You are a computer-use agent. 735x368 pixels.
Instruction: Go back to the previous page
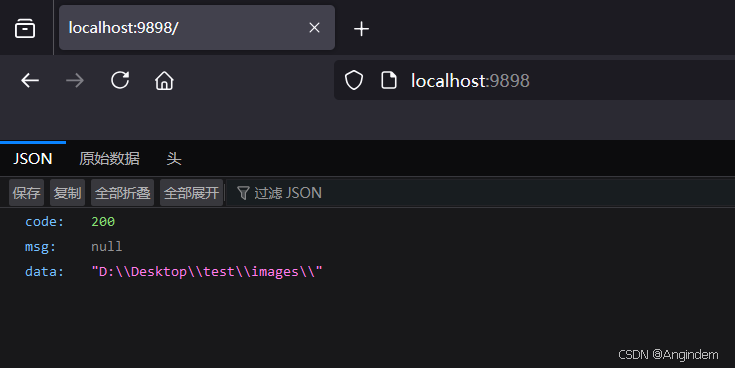point(30,81)
